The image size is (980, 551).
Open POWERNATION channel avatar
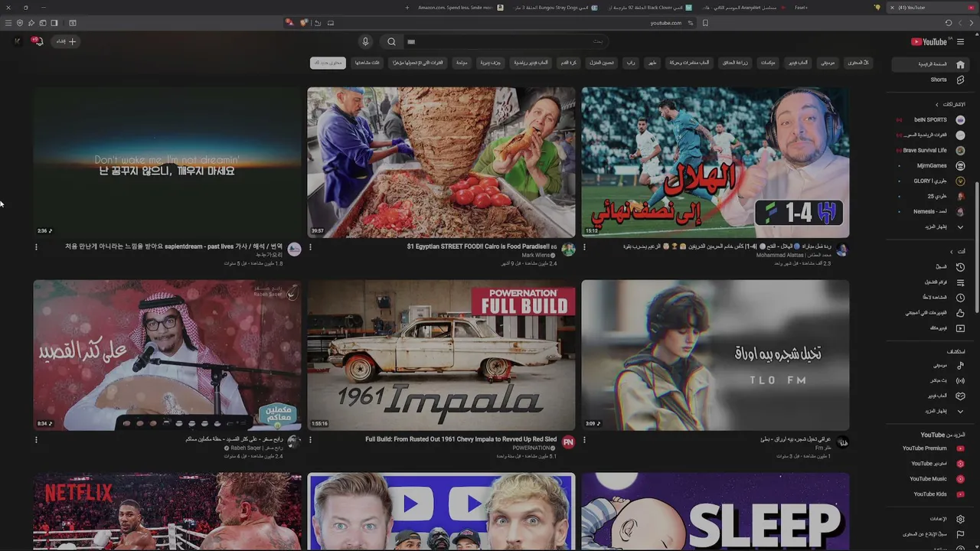tap(568, 442)
